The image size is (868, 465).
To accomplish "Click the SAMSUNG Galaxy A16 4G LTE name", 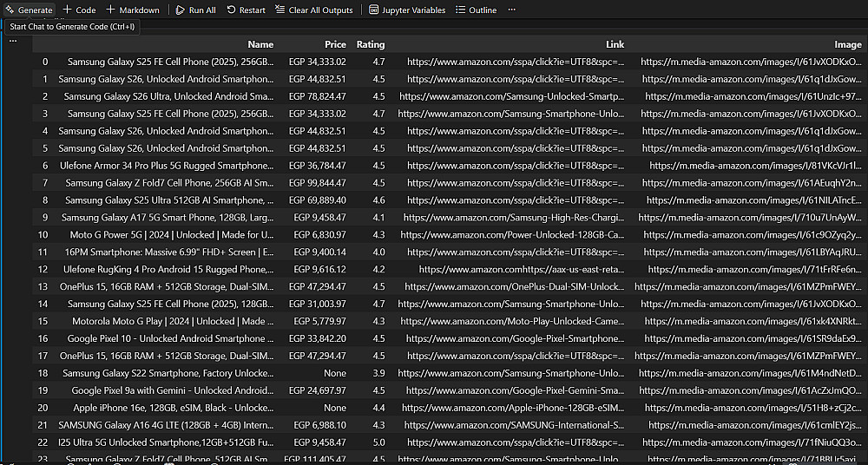I will coord(166,425).
